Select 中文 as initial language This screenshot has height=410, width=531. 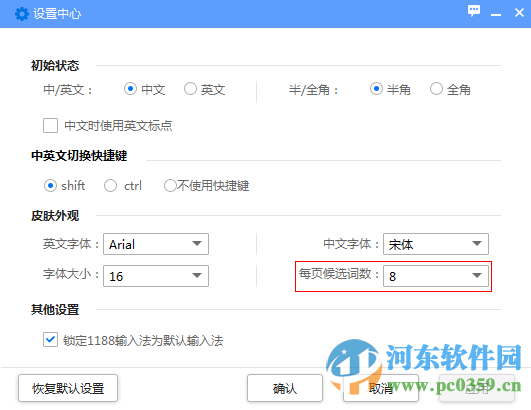coord(130,89)
